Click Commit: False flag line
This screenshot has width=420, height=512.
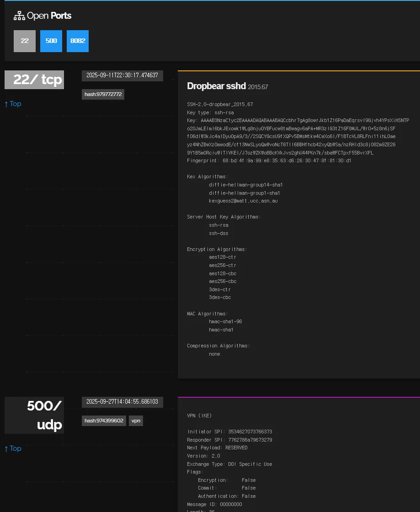[x=227, y=488]
